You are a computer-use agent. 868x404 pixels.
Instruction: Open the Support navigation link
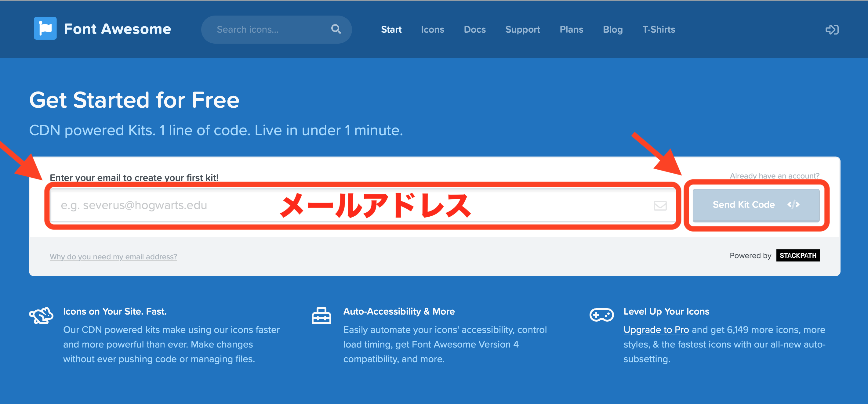522,30
